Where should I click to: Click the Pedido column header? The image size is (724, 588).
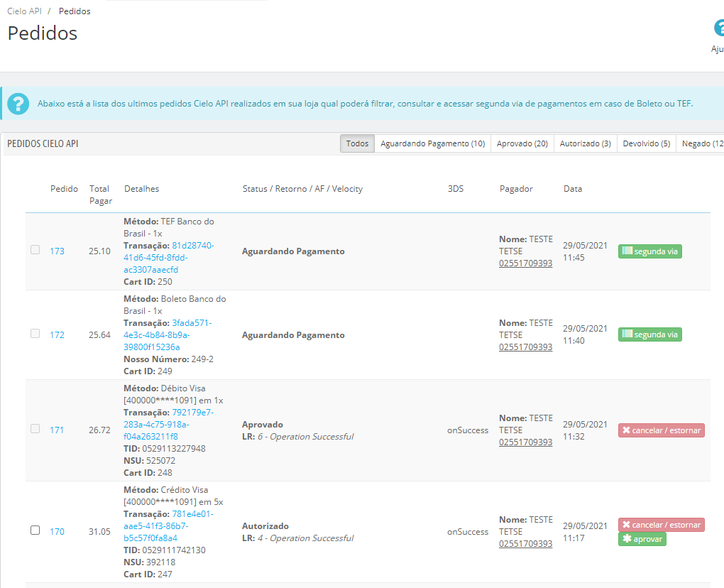(64, 189)
